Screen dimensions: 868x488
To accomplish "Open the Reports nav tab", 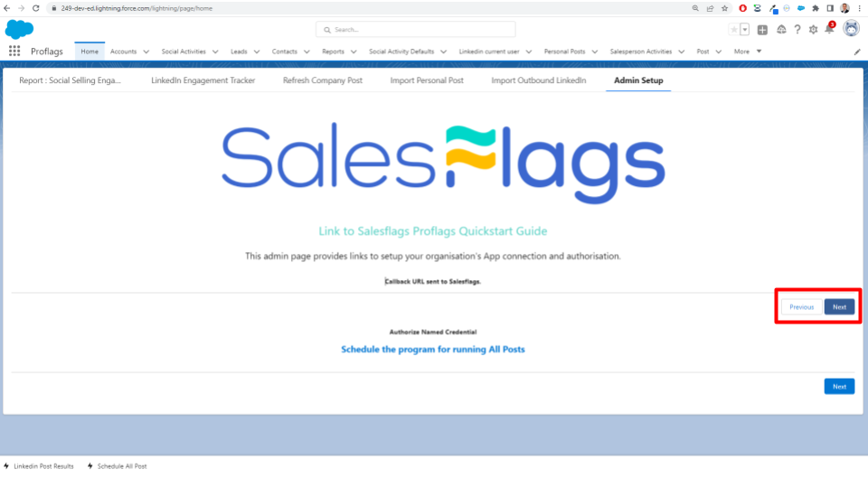I will click(x=334, y=52).
